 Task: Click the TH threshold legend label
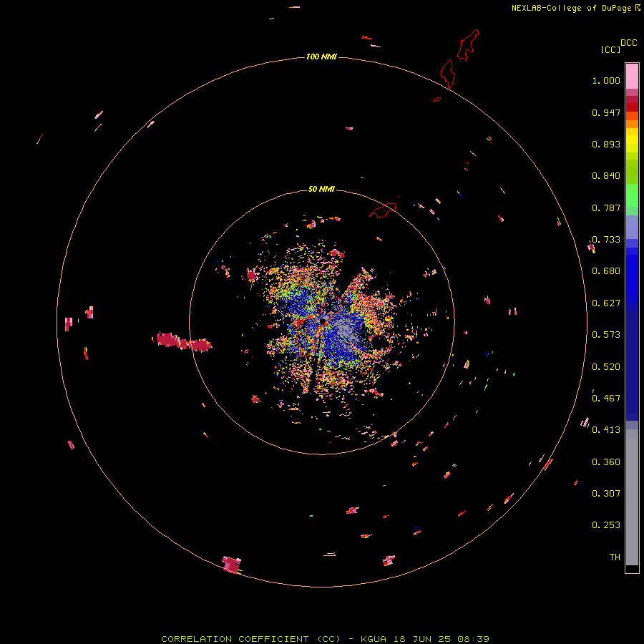tap(615, 557)
